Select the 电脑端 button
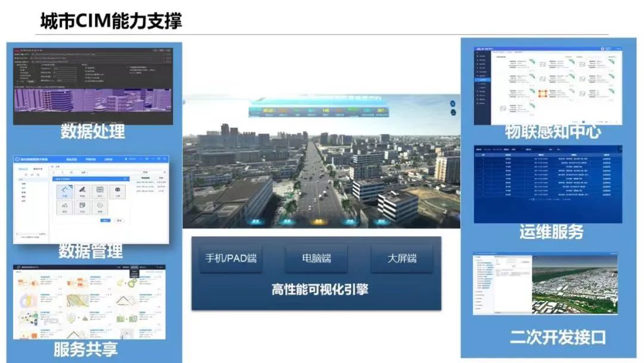 tap(316, 258)
